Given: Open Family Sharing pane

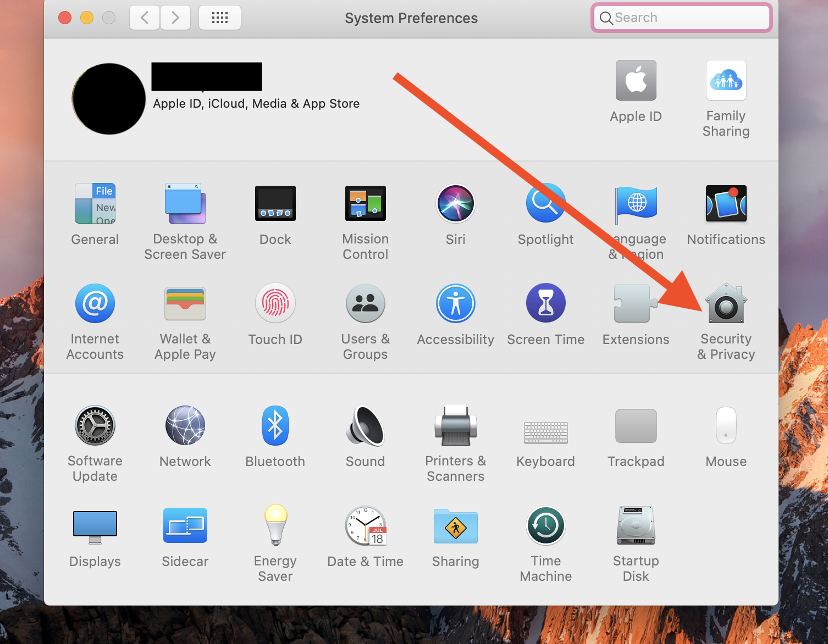Looking at the screenshot, I should click(726, 80).
